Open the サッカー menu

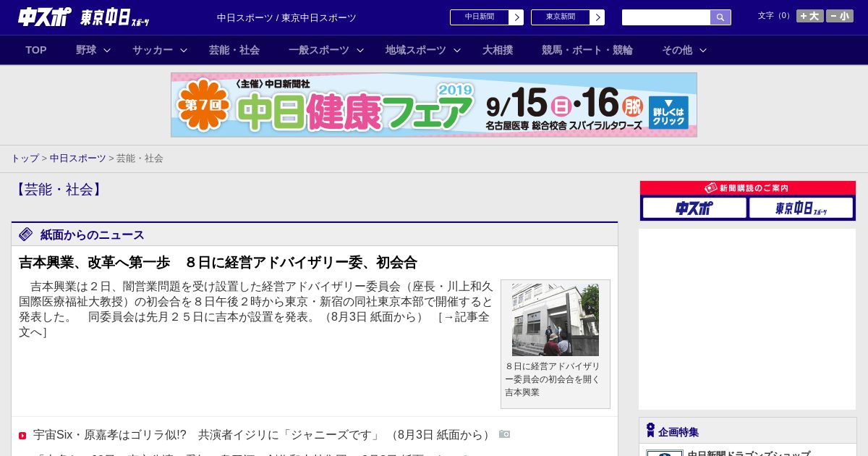coord(153,50)
